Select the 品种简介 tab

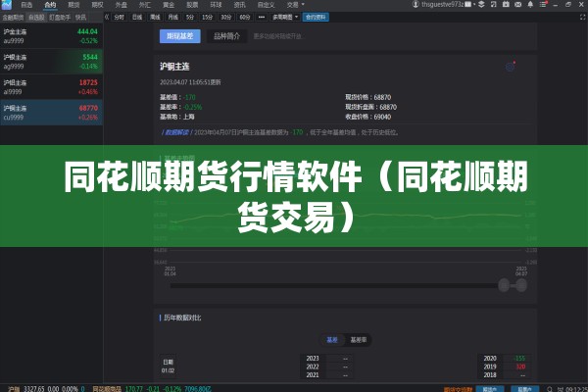227,36
